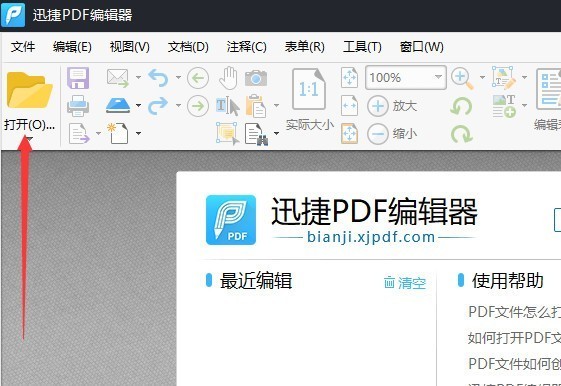
Task: Click the redo arrow icon
Action: click(x=158, y=106)
